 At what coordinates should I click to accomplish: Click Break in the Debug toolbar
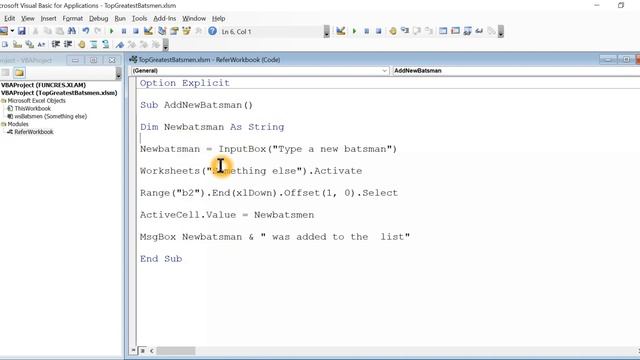point(367,31)
